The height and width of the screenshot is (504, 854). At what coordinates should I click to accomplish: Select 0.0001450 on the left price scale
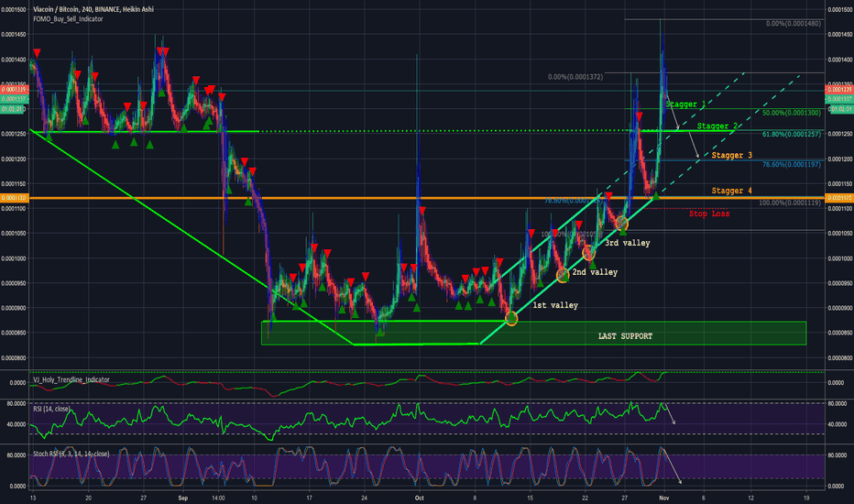14,34
